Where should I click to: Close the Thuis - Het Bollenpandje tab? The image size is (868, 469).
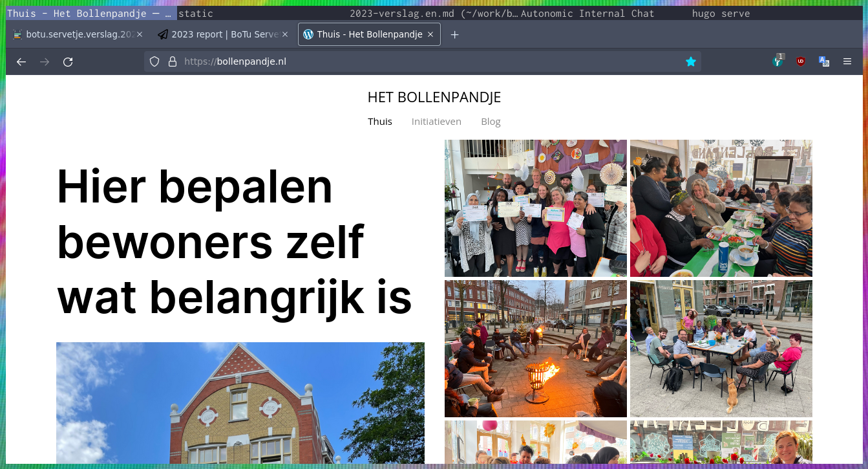pos(430,35)
